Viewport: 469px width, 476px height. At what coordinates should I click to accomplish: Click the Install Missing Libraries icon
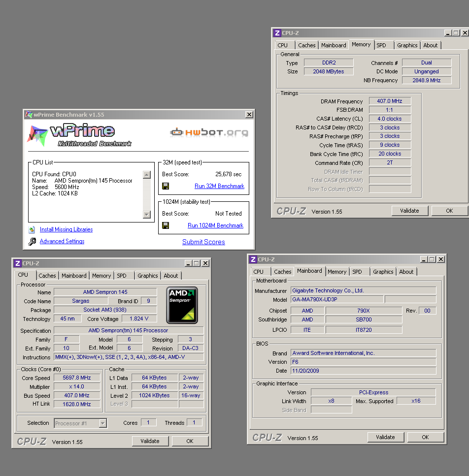(32, 229)
